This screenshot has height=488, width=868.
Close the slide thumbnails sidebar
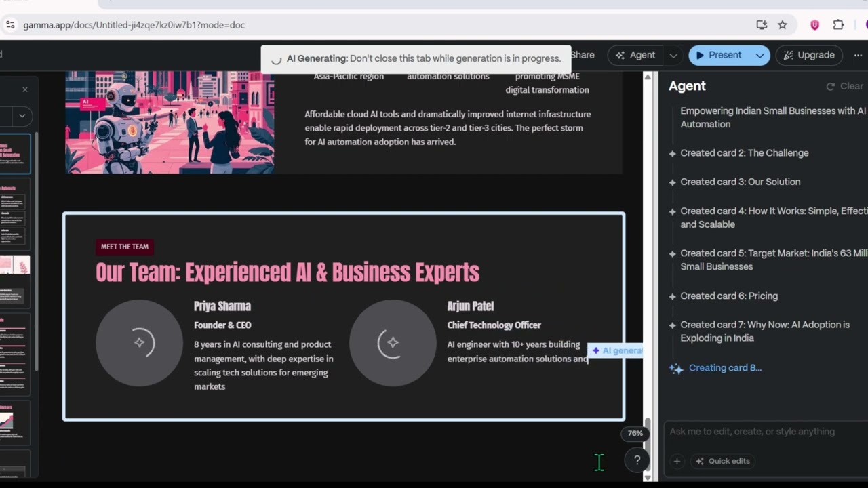tap(25, 89)
